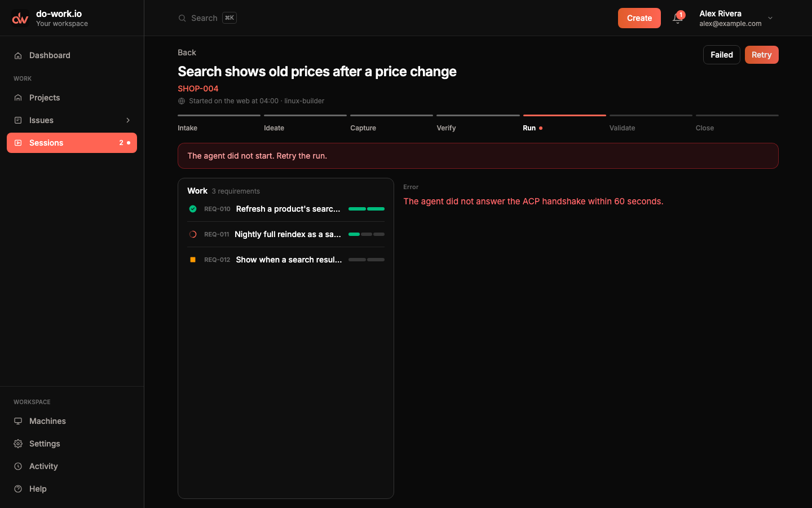Click the Settings gear icon
Image resolution: width=812 pixels, height=508 pixels.
(18, 444)
